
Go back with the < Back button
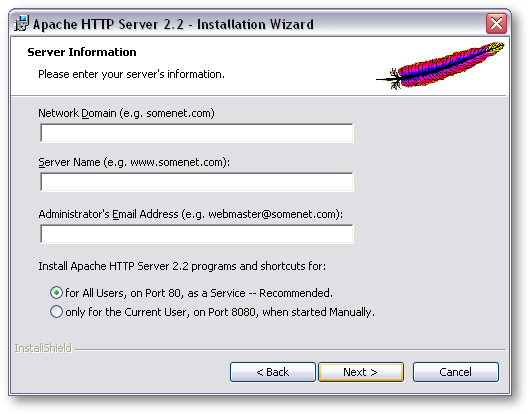(x=273, y=372)
